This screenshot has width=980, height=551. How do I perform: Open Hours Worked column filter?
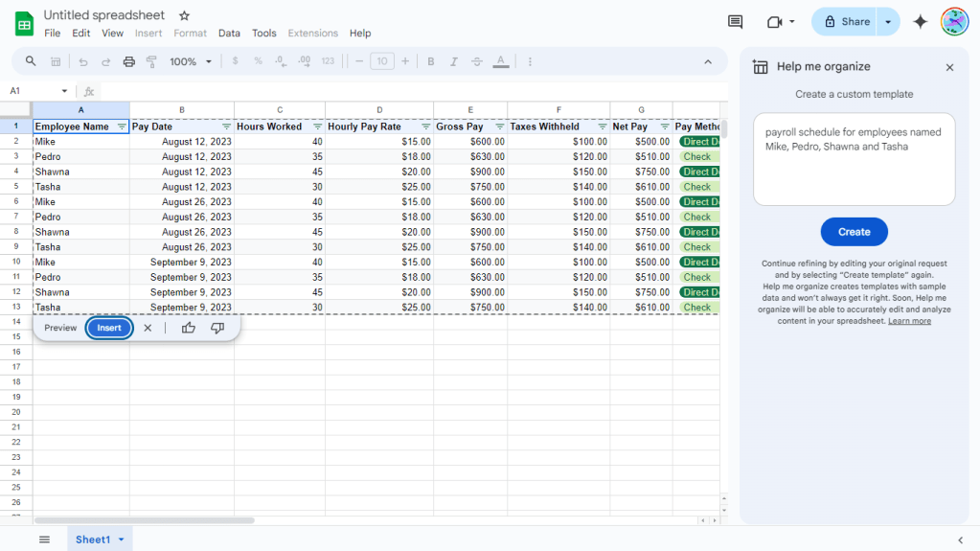tap(317, 126)
